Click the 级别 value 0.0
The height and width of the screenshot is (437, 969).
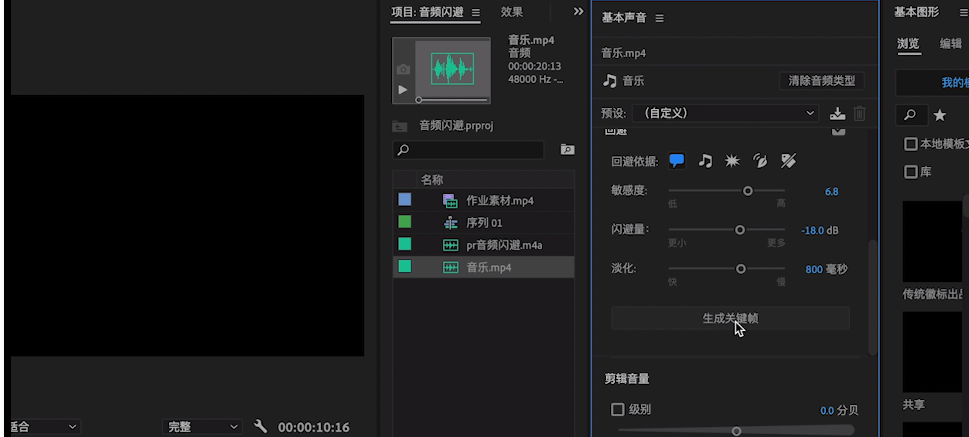click(827, 410)
